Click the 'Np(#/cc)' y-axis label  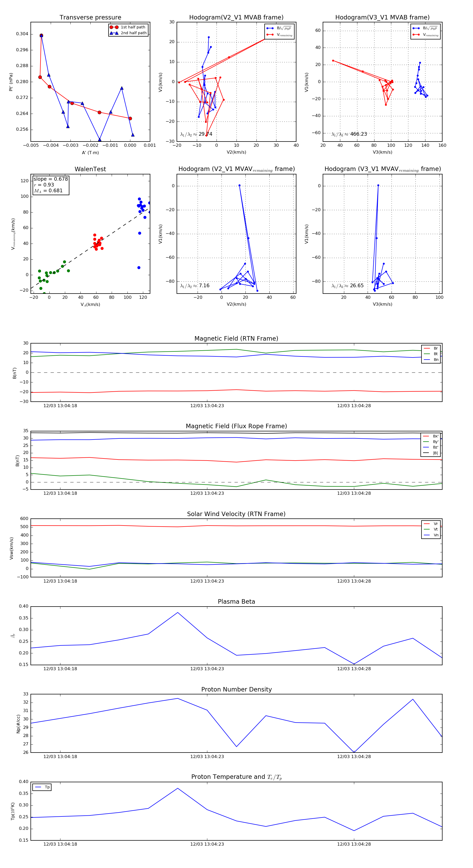tap(18, 724)
